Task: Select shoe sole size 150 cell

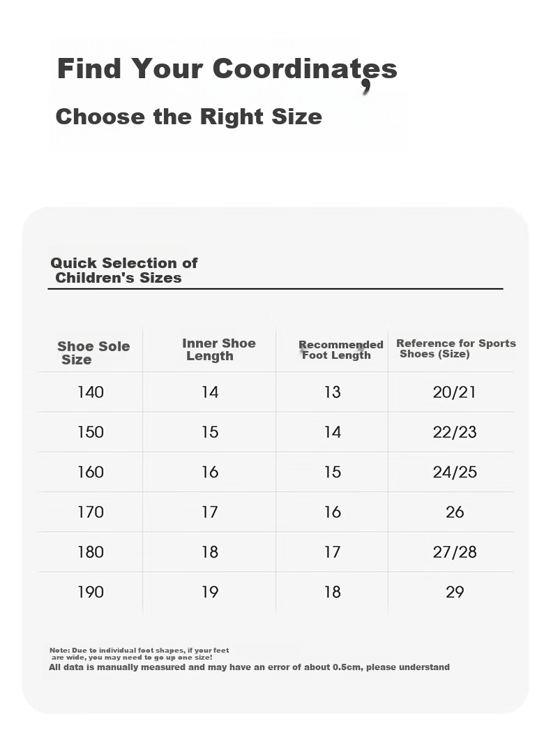Action: [91, 432]
